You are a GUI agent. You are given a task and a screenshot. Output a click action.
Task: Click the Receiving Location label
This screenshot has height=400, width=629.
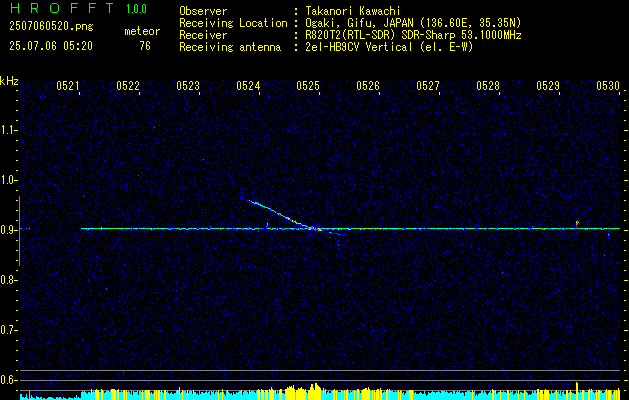click(233, 23)
